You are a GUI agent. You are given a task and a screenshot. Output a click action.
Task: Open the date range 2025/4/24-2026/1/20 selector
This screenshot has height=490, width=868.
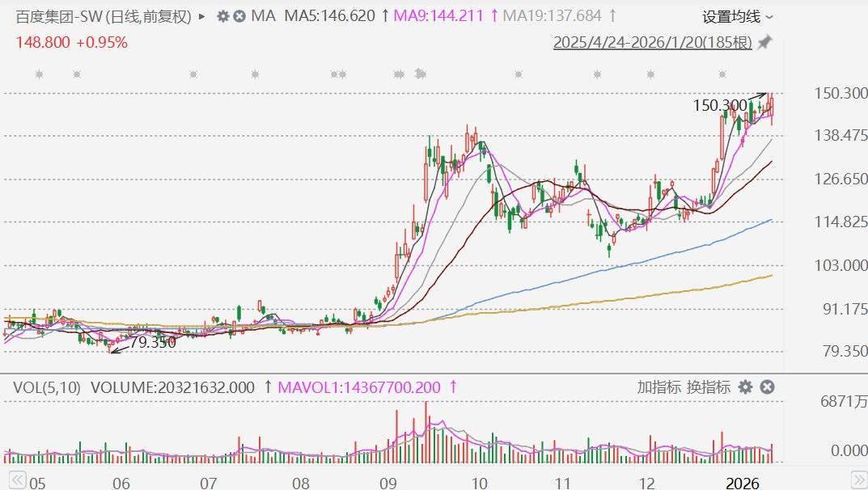click(x=652, y=43)
